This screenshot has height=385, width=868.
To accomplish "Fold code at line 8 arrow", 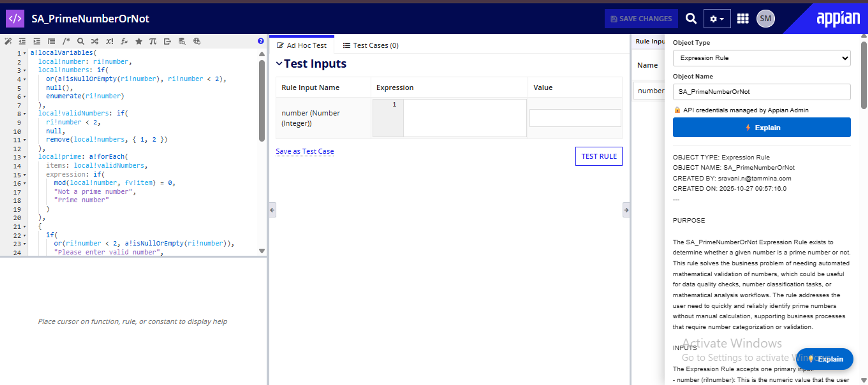I will tap(25, 114).
